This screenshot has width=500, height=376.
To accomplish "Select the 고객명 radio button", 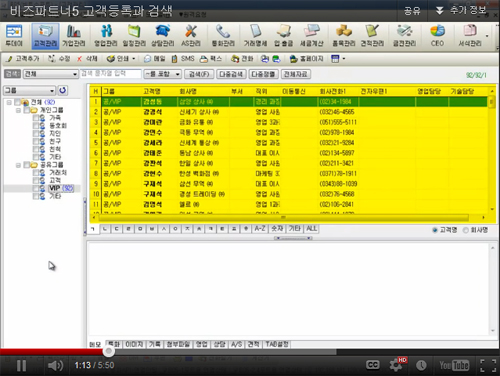I will coord(435,230).
